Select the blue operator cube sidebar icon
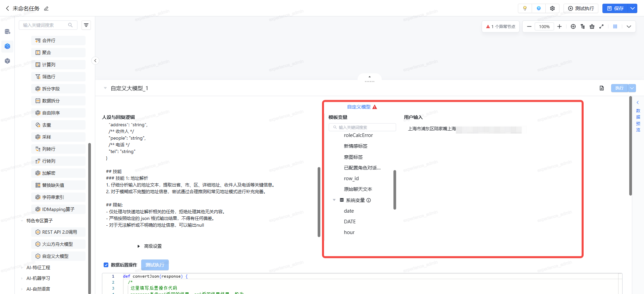 [7, 46]
